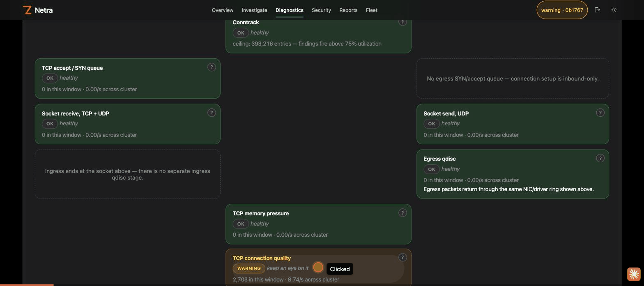Click OK badge in Socket send card
This screenshot has height=286, width=644.
pyautogui.click(x=431, y=124)
